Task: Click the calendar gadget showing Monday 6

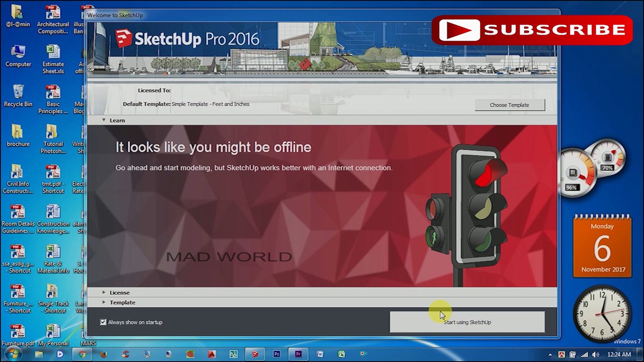Action: [x=602, y=246]
